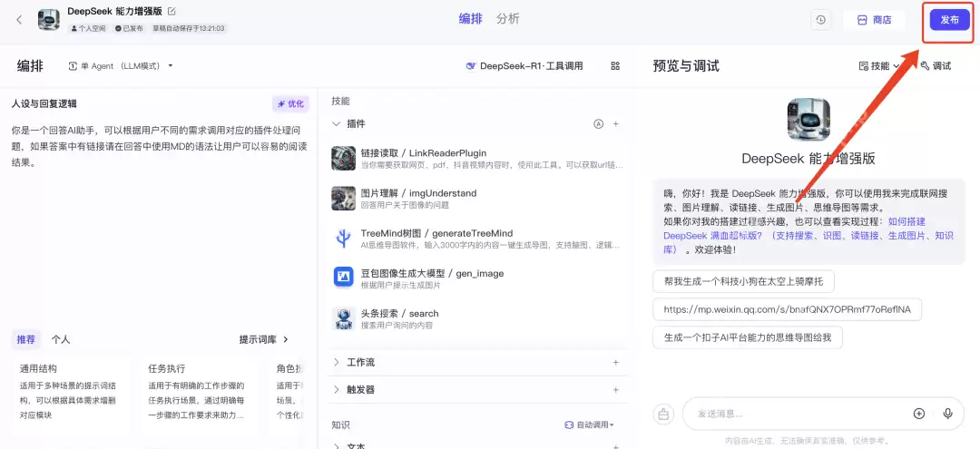This screenshot has height=449, width=980.
Task: Click the 个人空间 tag
Action: (x=88, y=29)
